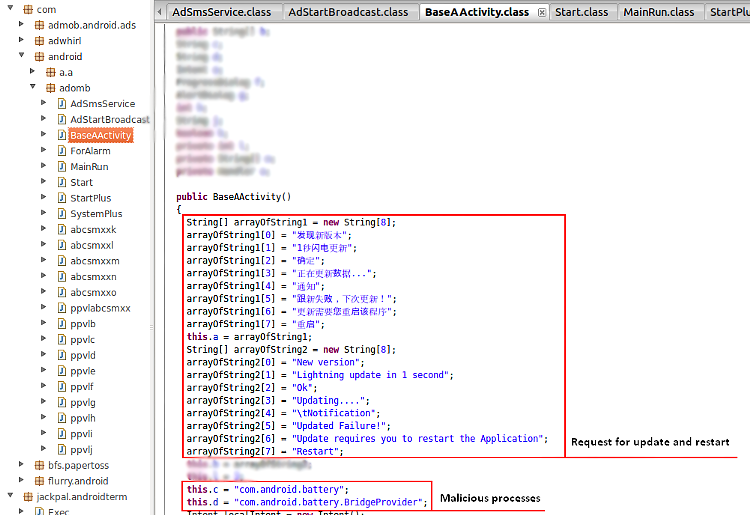This screenshot has height=515, width=750.
Task: Click the bfs.papertoss package icon
Action: (39, 465)
